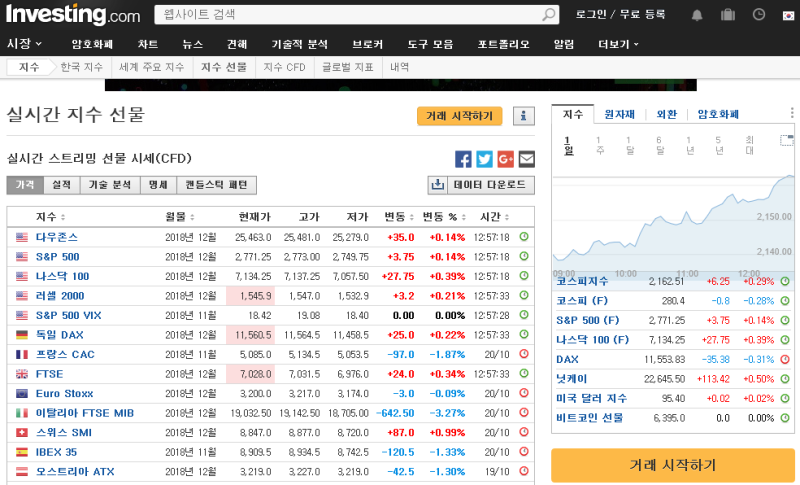Sort table by 변동 % column
Viewport: 800px width, 485px height.
tap(444, 217)
